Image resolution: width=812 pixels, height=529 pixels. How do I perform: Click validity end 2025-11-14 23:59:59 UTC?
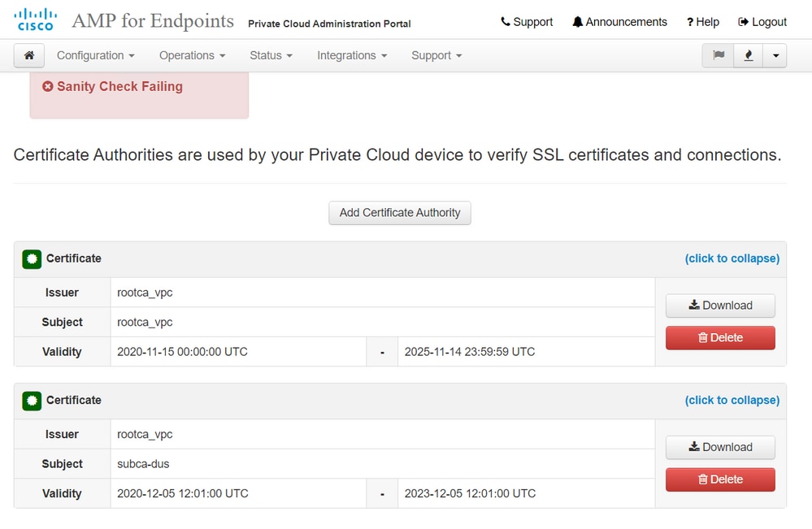470,352
